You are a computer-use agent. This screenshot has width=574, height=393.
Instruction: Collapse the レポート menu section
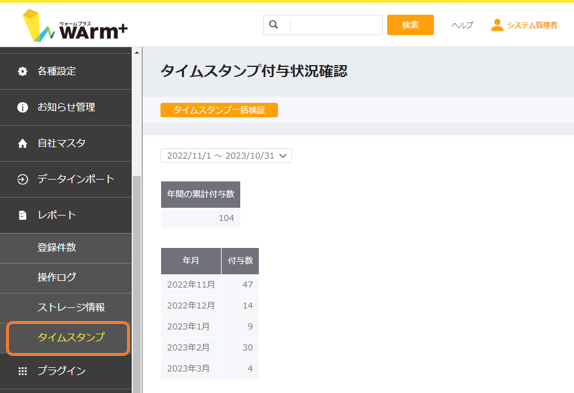pyautogui.click(x=66, y=215)
